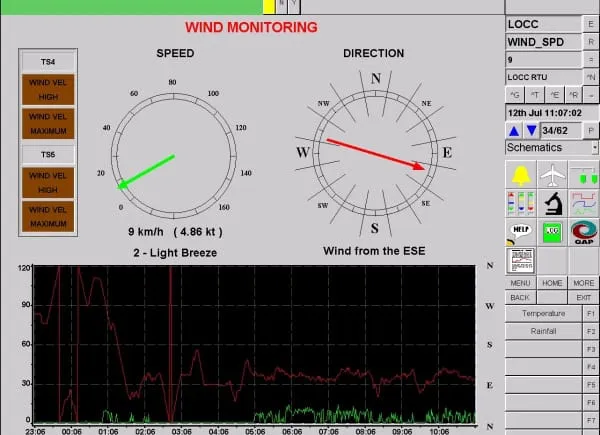The height and width of the screenshot is (435, 600).
Task: Click the QAP logo icon
Action: coord(584,232)
